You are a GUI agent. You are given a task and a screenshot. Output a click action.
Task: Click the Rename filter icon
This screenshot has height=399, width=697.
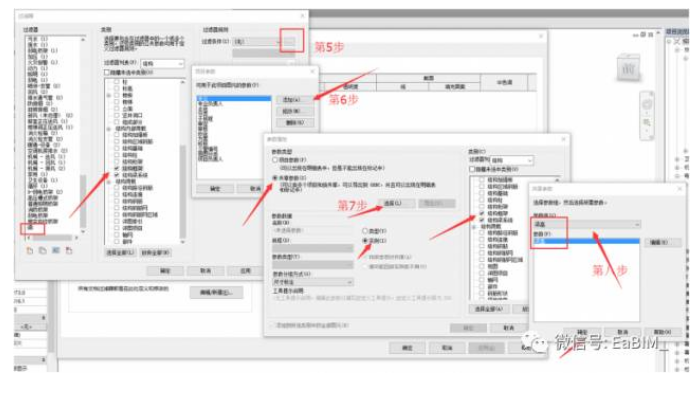tap(56, 251)
